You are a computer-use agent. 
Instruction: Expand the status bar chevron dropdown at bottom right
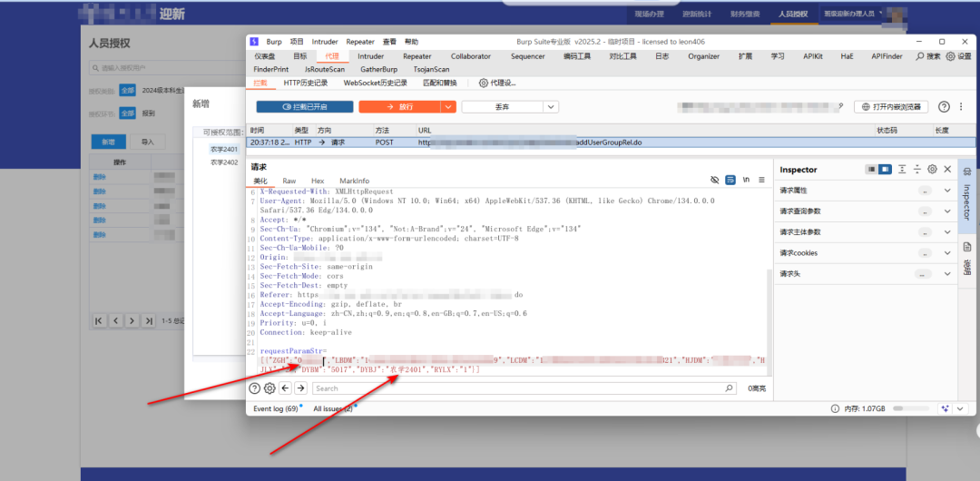point(959,408)
